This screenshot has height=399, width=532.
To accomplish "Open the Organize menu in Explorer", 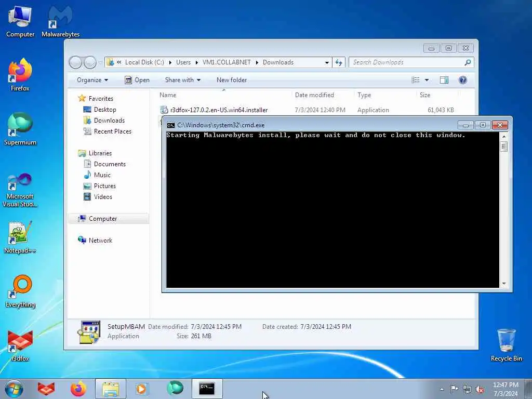I will pos(92,80).
